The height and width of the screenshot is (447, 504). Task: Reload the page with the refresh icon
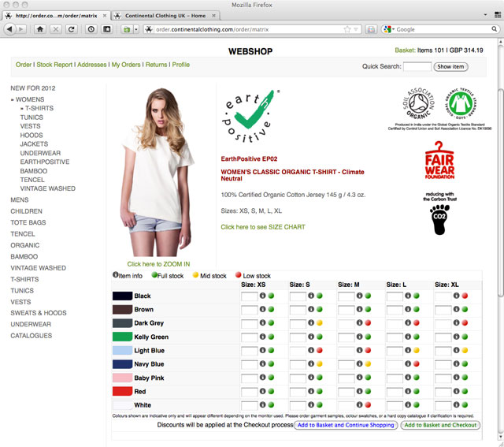[71, 29]
